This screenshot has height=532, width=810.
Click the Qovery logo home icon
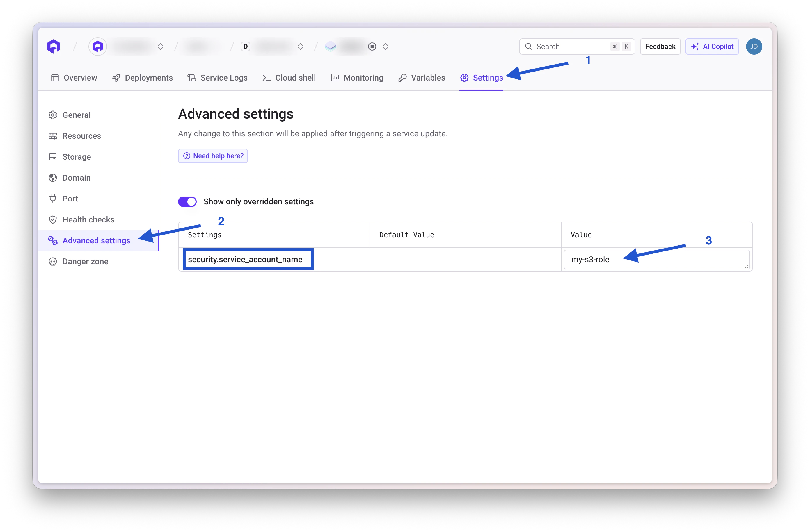[x=54, y=46]
